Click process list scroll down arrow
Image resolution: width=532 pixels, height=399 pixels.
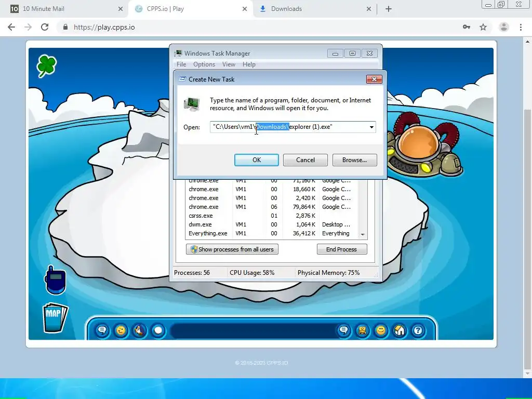[363, 235]
